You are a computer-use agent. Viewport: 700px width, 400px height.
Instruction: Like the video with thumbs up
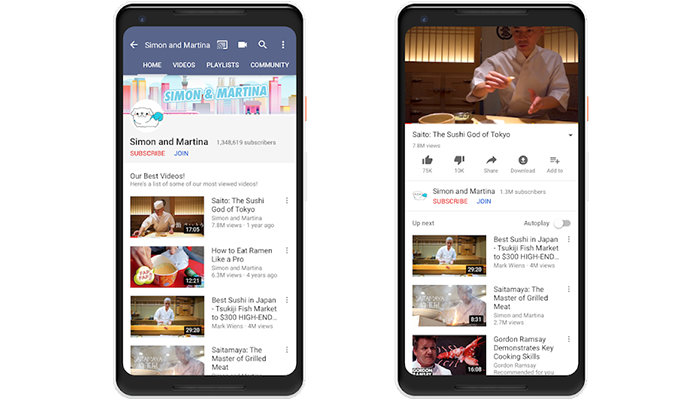pos(427,160)
